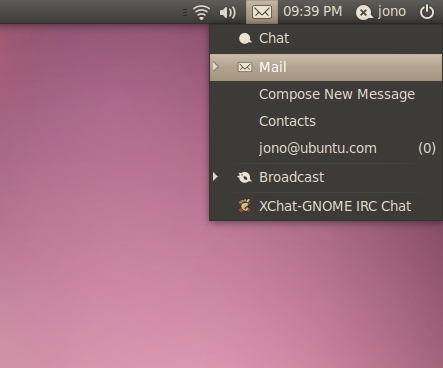Click the panel applet grip handle
Image resolution: width=443 pixels, height=368 pixels.
coord(185,13)
